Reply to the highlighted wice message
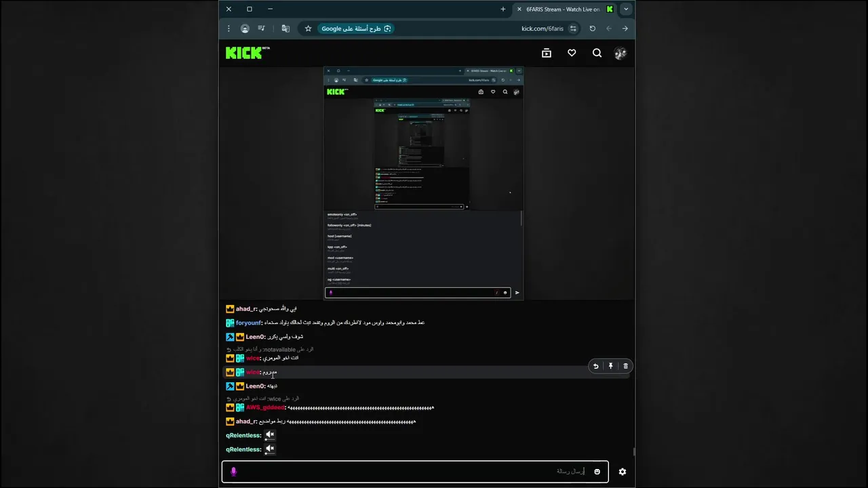 [595, 366]
